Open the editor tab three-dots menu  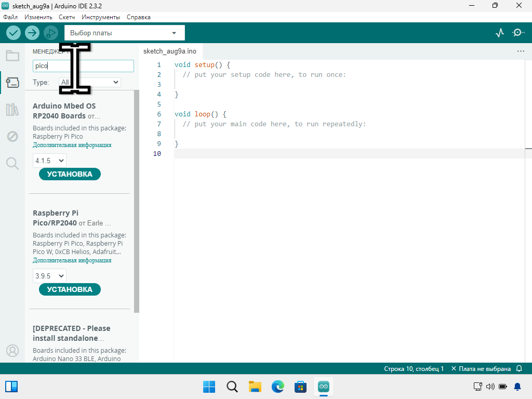[521, 51]
